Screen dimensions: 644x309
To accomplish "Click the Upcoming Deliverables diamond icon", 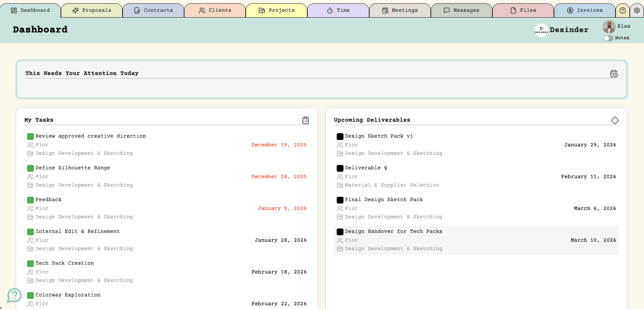I will coord(615,120).
